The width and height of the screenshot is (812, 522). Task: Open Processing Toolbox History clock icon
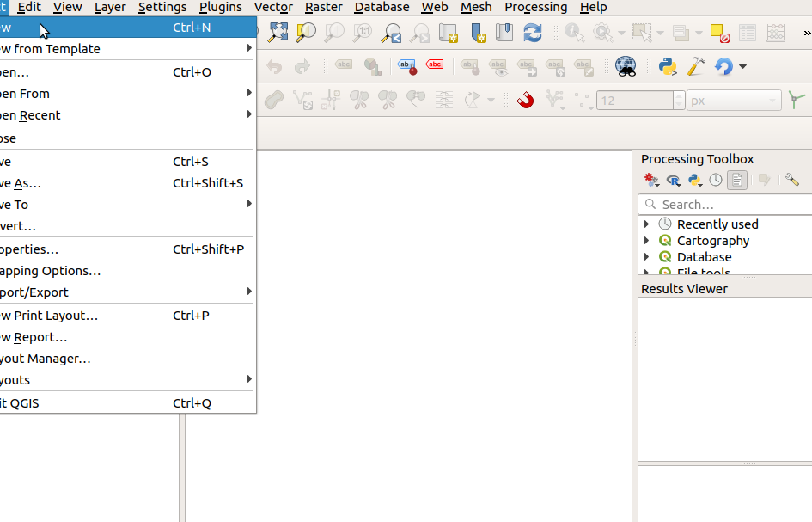coord(716,180)
